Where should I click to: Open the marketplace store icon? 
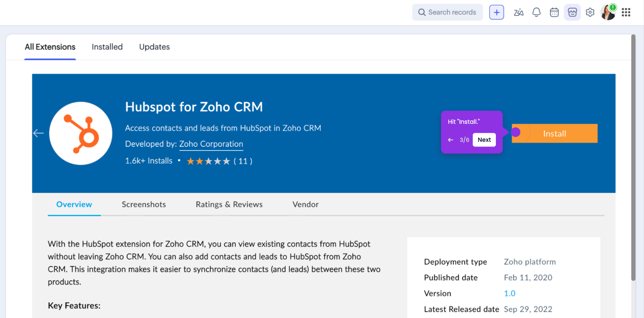point(572,12)
